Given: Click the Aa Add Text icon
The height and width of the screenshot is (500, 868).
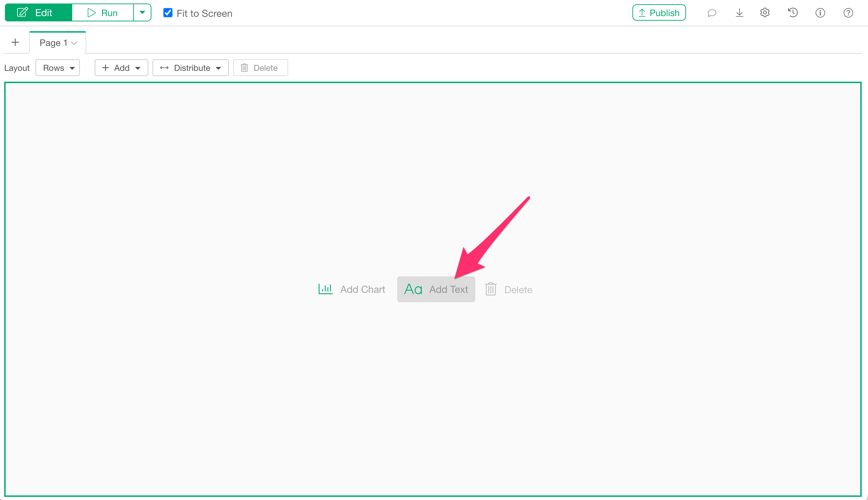Looking at the screenshot, I should (x=413, y=289).
